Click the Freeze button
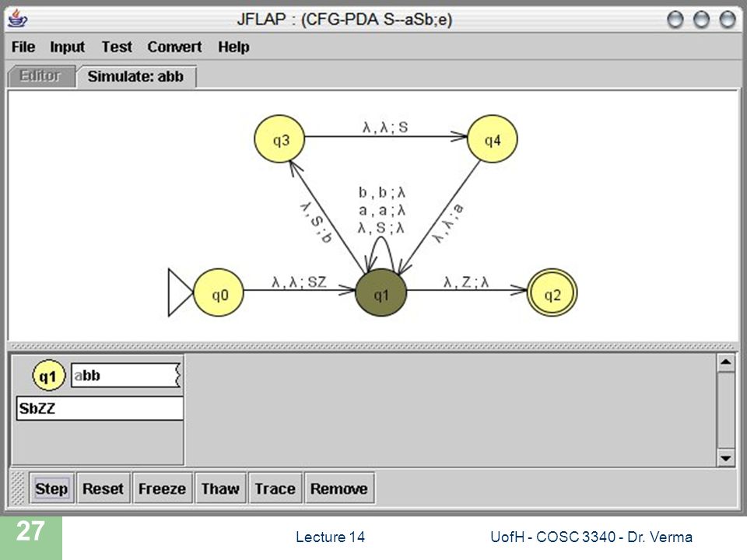747x560 pixels. (x=162, y=488)
